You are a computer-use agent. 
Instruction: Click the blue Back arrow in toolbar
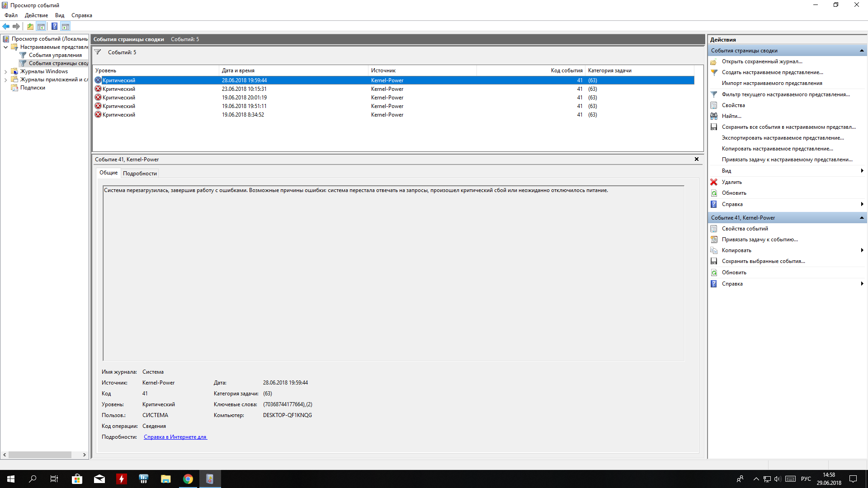click(x=6, y=26)
